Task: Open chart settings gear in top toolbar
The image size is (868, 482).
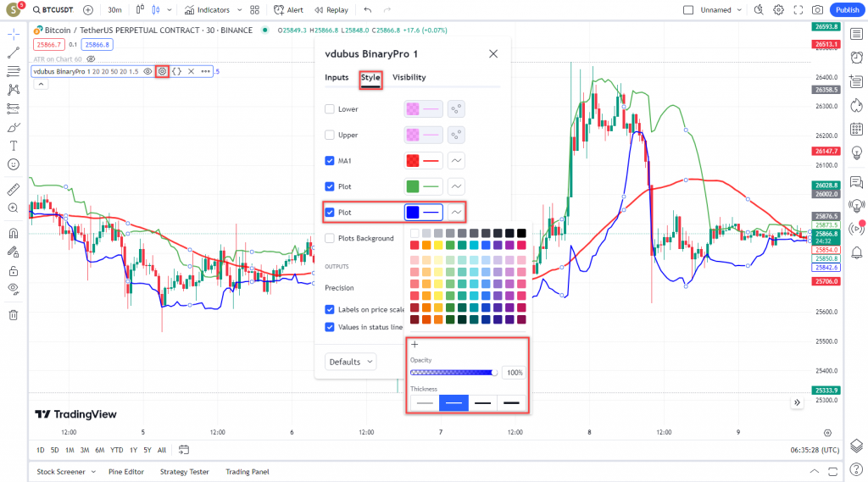Action: 778,10
